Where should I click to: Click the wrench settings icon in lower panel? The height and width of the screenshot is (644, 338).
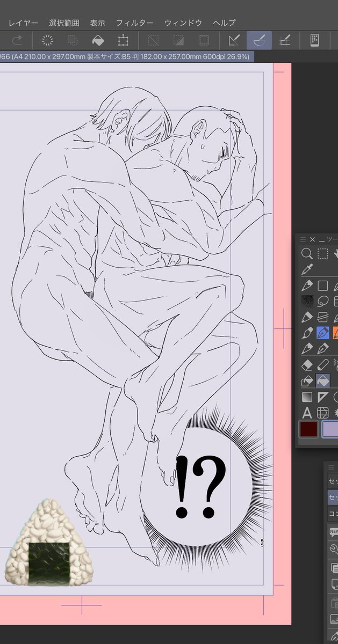pyautogui.click(x=334, y=548)
